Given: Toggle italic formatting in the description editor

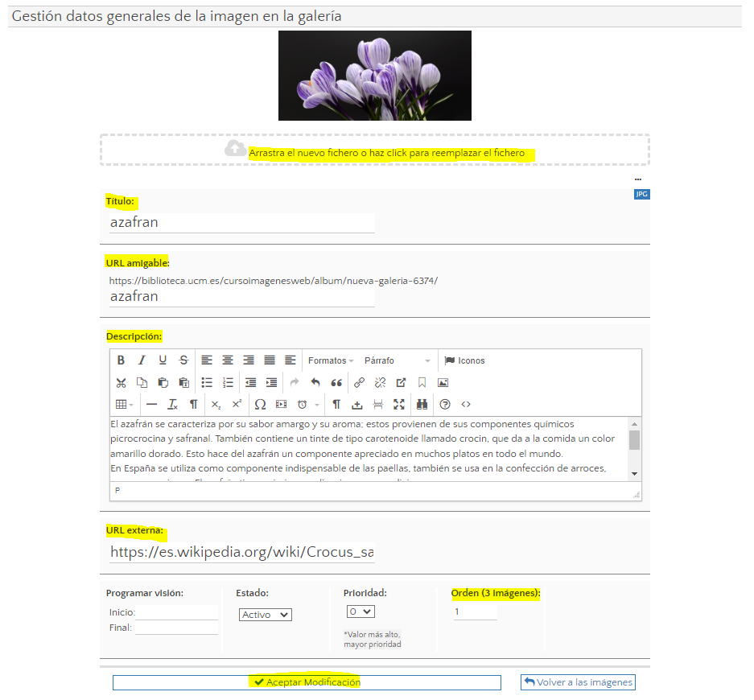Looking at the screenshot, I should tap(142, 360).
